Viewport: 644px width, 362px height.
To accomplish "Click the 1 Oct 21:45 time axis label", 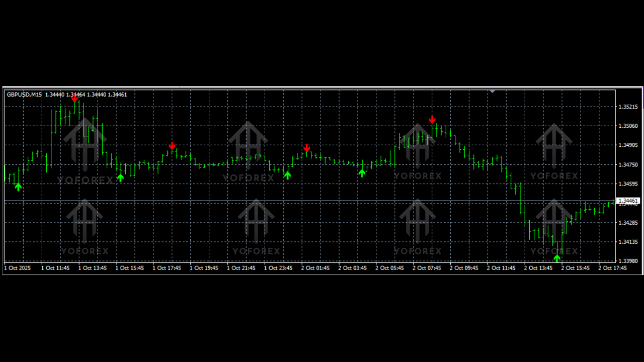I will click(x=241, y=268).
